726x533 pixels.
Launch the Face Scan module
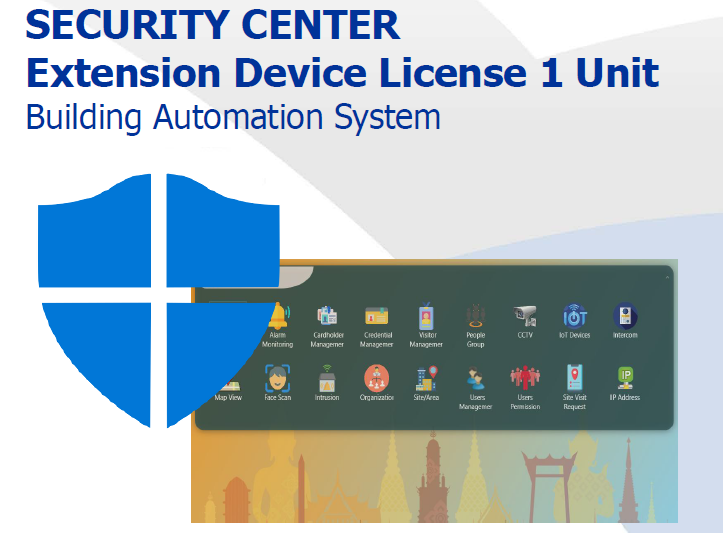278,379
